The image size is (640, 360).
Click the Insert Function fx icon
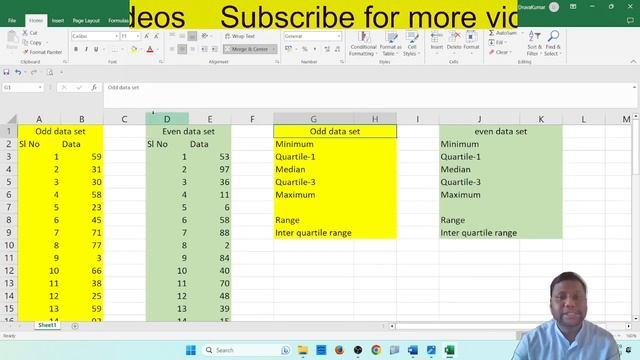coord(94,87)
